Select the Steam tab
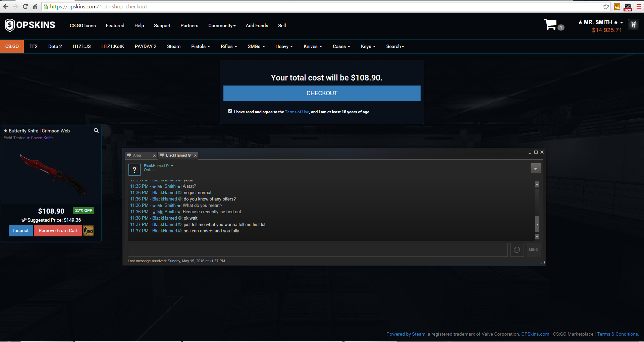Viewport: 644px width, 342px height. pyautogui.click(x=174, y=46)
